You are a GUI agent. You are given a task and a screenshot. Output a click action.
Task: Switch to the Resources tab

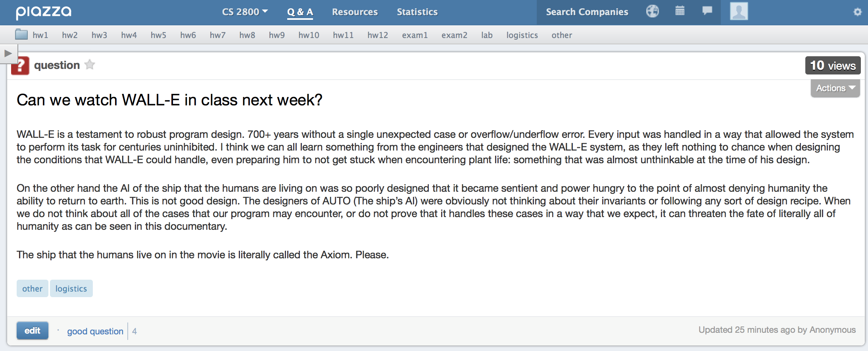tap(355, 12)
